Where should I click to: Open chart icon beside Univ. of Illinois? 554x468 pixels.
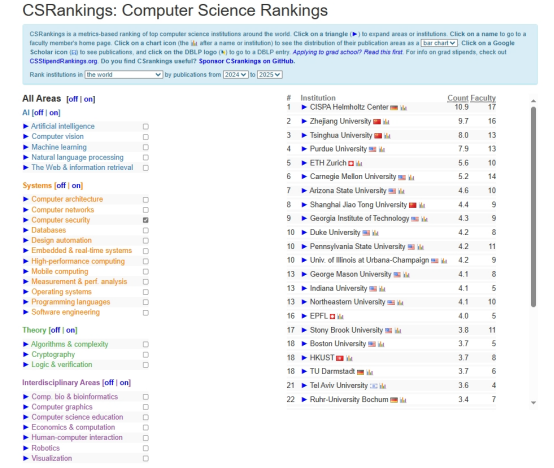(x=444, y=261)
